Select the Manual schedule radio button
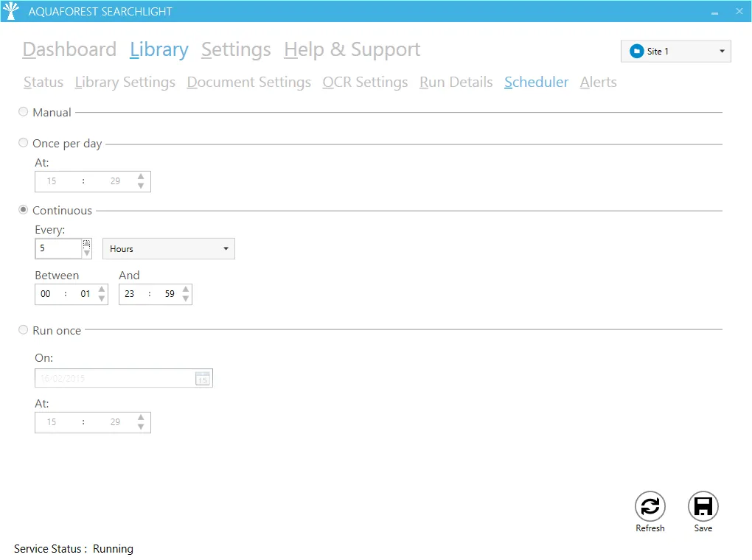This screenshot has height=560, width=752. (x=23, y=112)
